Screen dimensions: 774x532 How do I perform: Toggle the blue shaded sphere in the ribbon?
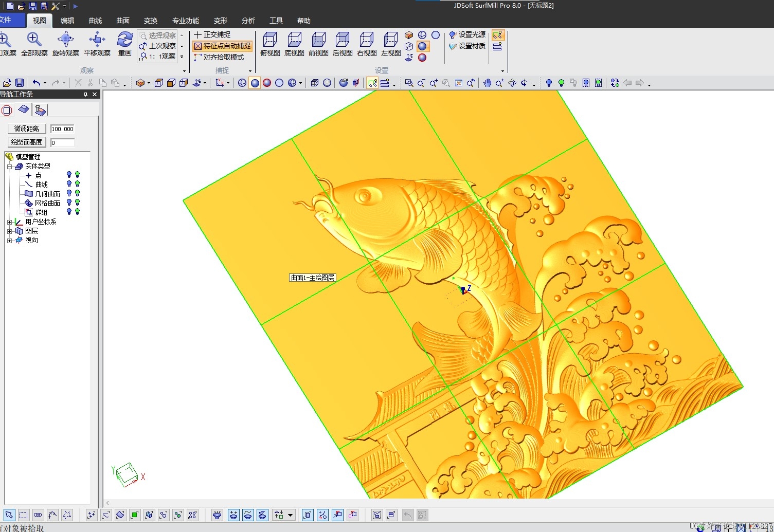click(x=422, y=46)
